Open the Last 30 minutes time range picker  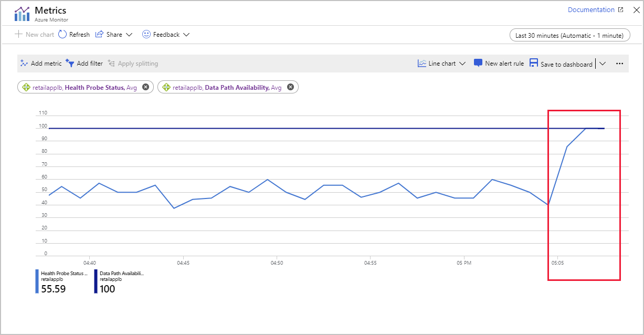click(569, 36)
